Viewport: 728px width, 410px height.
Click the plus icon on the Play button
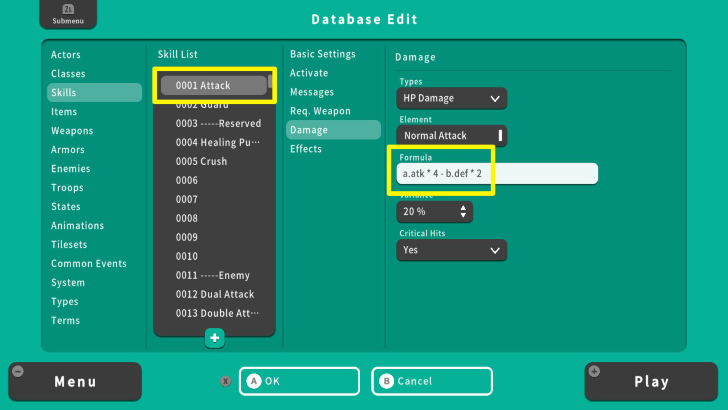(x=594, y=371)
